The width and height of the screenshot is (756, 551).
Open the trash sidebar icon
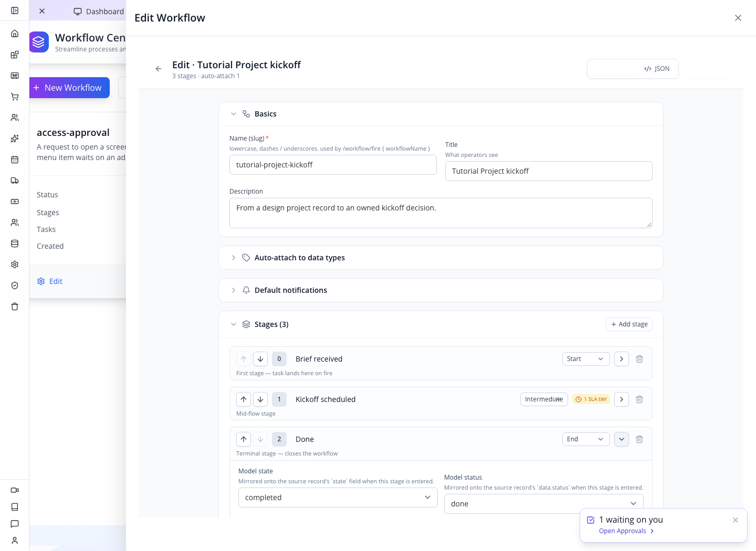tap(15, 306)
